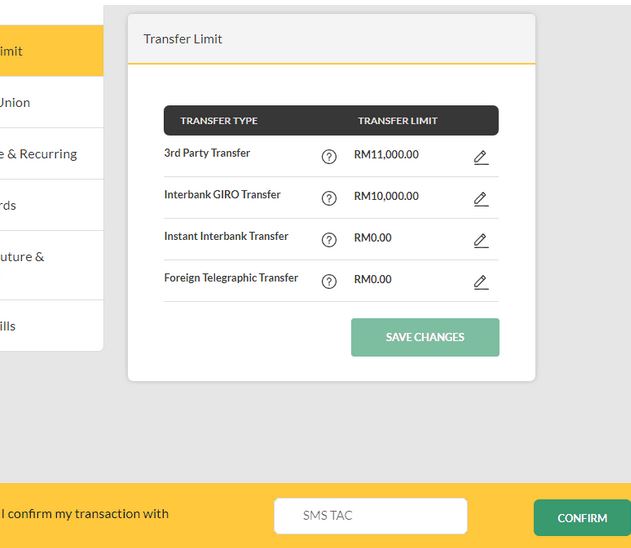Click the SMS TAC input field
This screenshot has width=631, height=548.
click(370, 516)
